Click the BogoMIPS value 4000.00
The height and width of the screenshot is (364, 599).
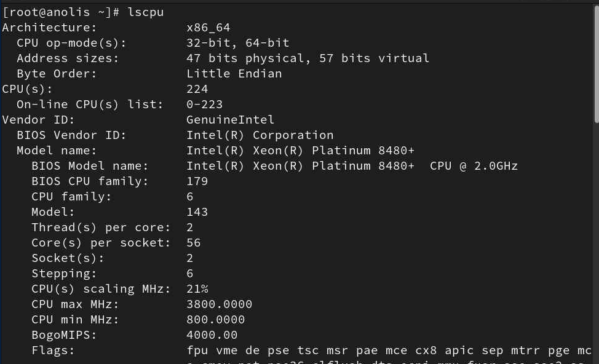(212, 335)
